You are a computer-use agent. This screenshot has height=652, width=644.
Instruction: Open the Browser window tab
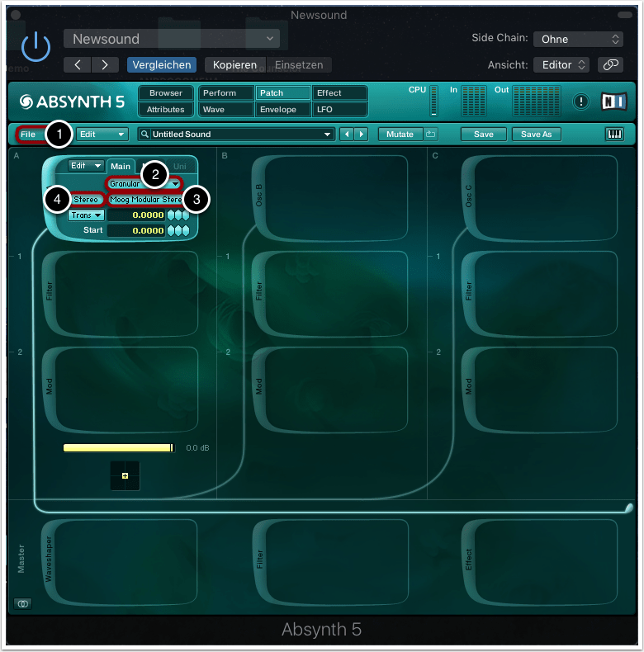pyautogui.click(x=166, y=93)
